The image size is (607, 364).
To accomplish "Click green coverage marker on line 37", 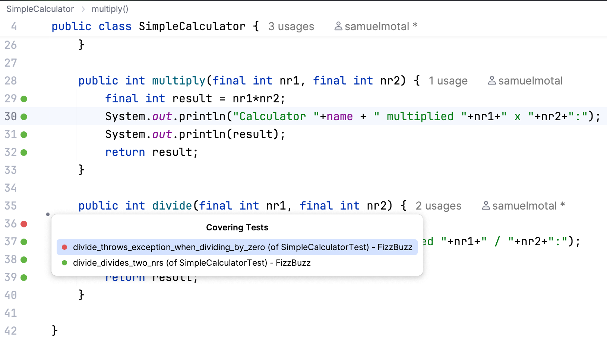I will pos(24,242).
